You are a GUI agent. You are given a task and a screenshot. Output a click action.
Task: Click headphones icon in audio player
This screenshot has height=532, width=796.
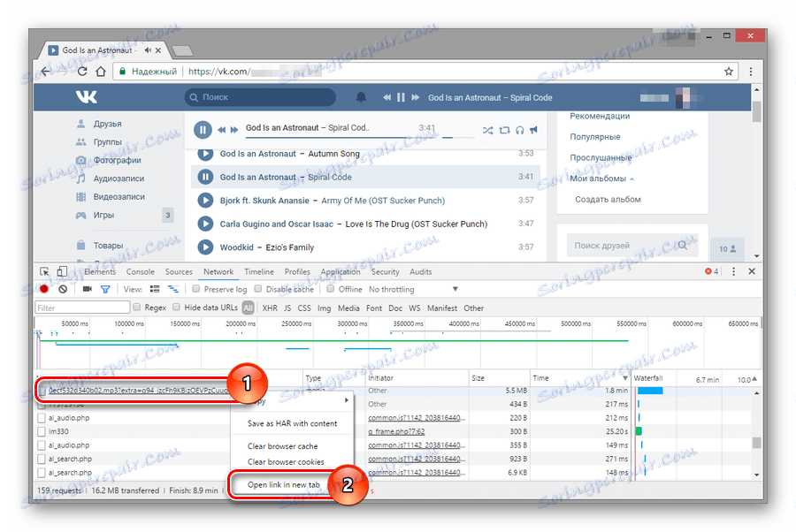click(x=519, y=130)
